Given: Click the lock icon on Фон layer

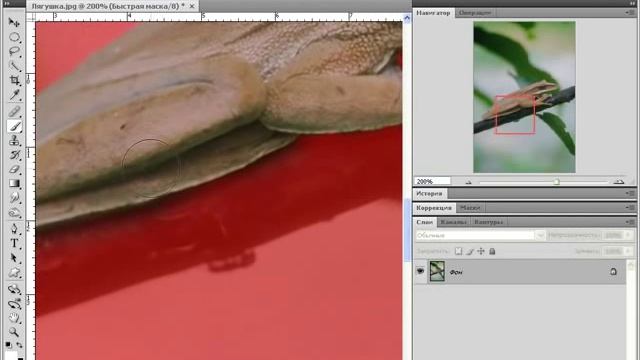Looking at the screenshot, I should tap(613, 271).
